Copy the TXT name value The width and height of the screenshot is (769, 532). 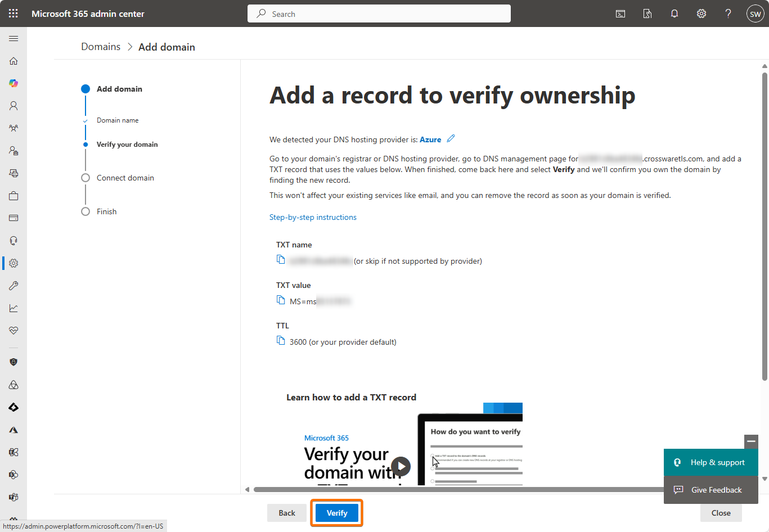(281, 259)
